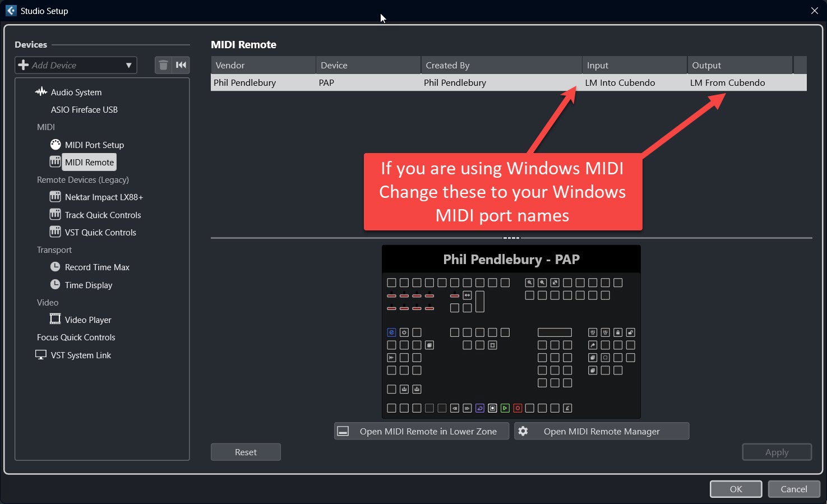Click the 'Phil Pendlebury - PAP' surface title
This screenshot has height=504, width=827.
pyautogui.click(x=511, y=259)
